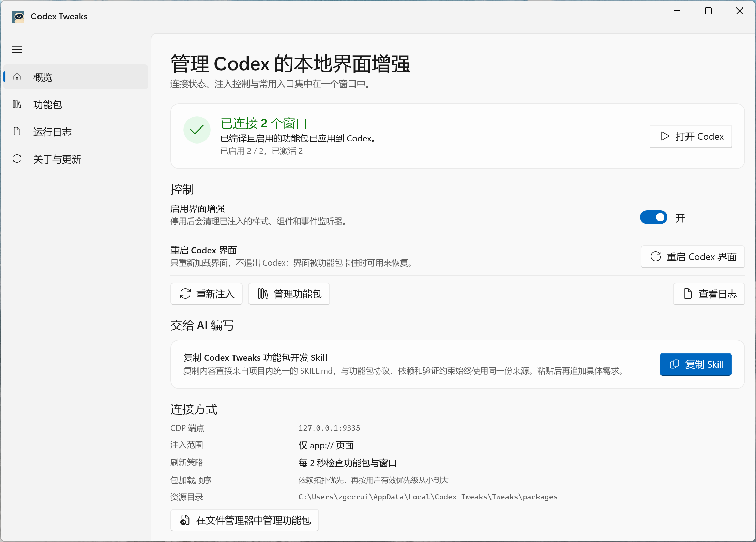
Task: Click the CDP endpoint value 127.0.0.1:9335
Action: [329, 428]
